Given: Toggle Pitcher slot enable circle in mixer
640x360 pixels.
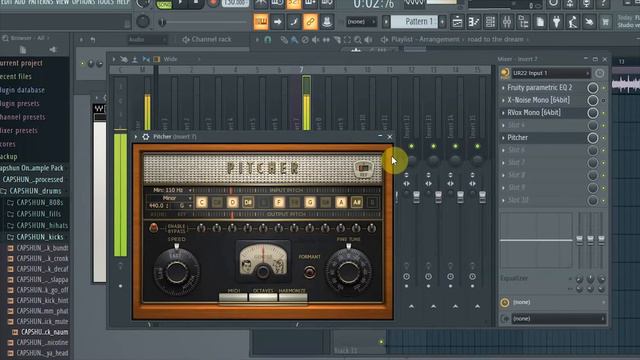Looking at the screenshot, I should 593,138.
